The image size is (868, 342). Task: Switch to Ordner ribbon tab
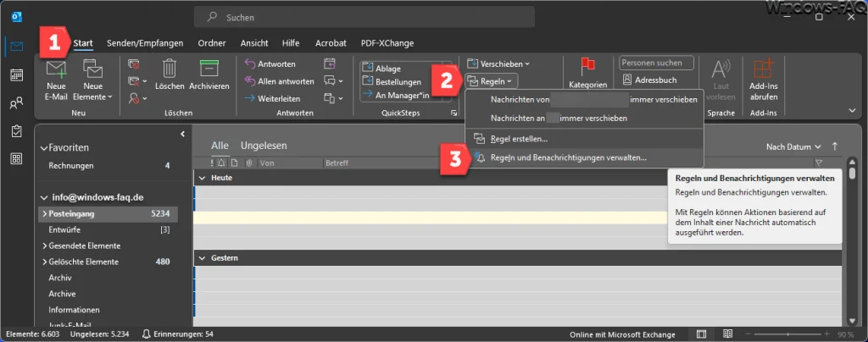coord(212,43)
